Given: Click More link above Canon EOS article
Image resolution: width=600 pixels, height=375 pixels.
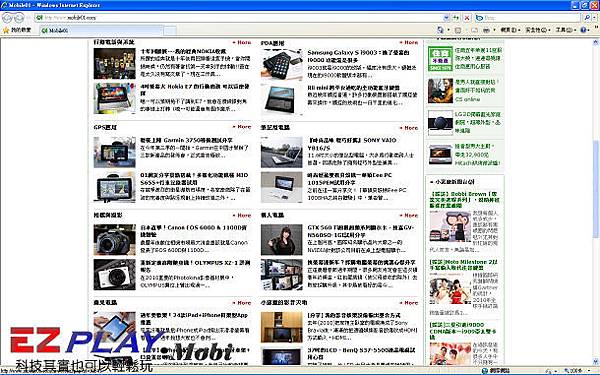Looking at the screenshot, I should pos(242,215).
